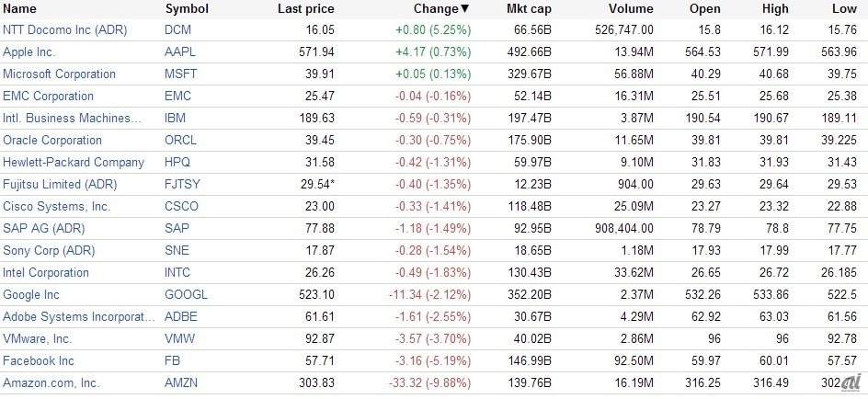The width and height of the screenshot is (868, 399).
Task: Open Microsoft Corporation stock page
Action: pyautogui.click(x=60, y=74)
